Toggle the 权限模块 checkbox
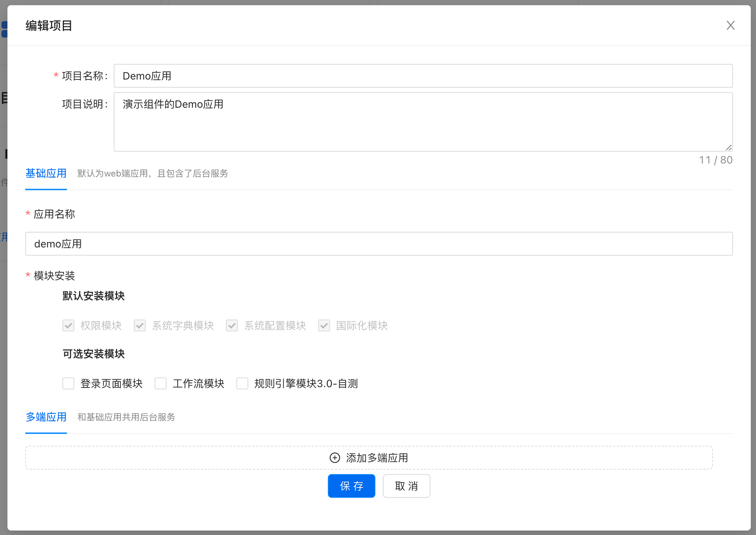 click(68, 325)
